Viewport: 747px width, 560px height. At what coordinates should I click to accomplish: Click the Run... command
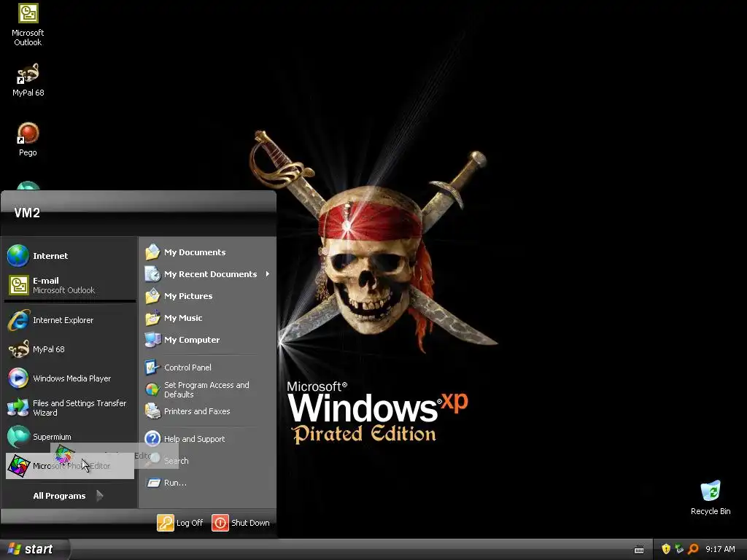coord(207,483)
